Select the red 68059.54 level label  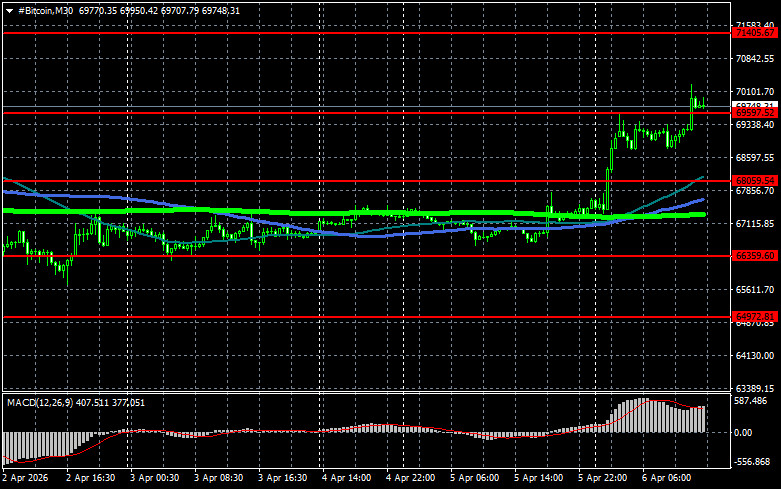[755, 181]
